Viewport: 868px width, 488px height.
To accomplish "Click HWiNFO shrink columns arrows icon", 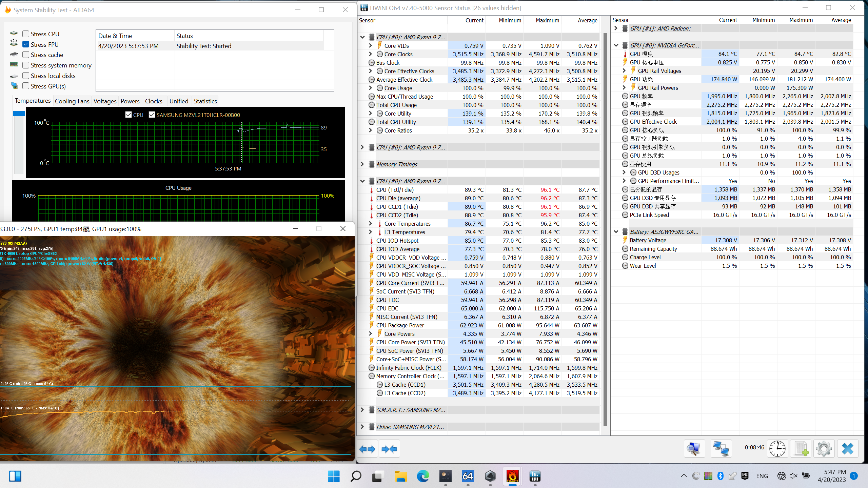I will pos(389,449).
